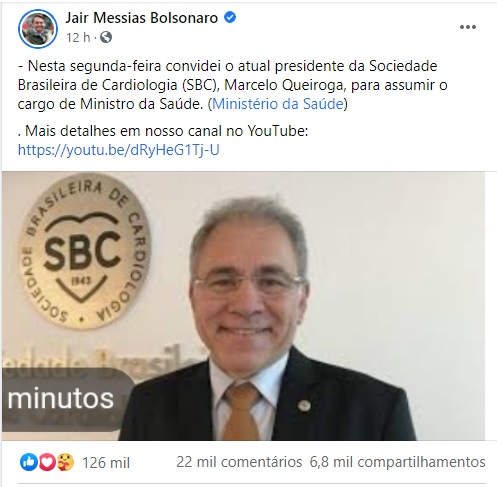Open the Ministério da Saúde page link
The height and width of the screenshot is (487, 497).
[278, 104]
